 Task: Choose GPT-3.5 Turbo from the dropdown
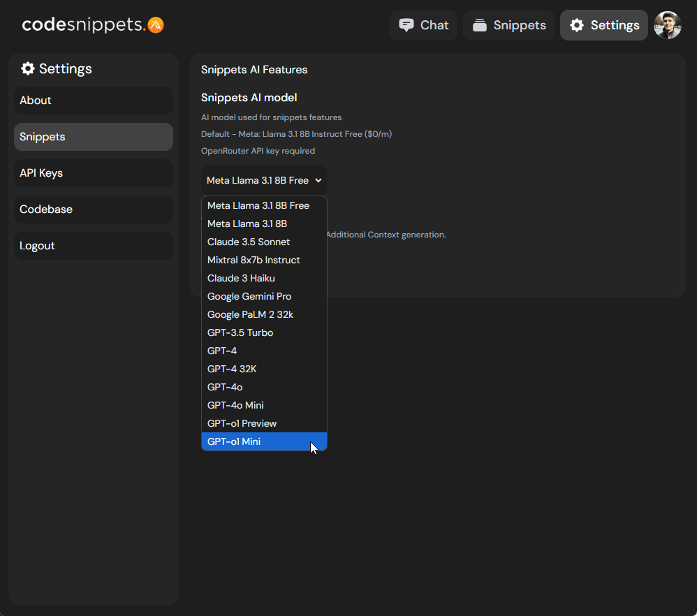coord(264,333)
